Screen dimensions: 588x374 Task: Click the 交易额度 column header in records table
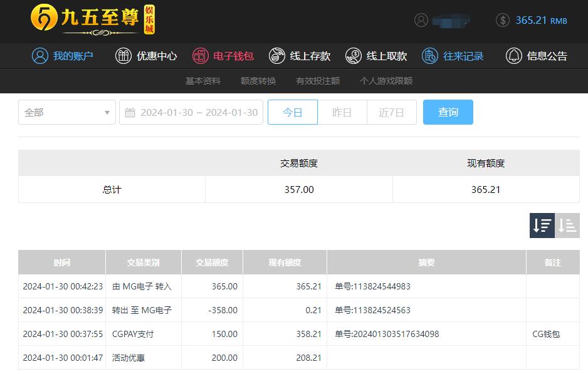(x=212, y=262)
